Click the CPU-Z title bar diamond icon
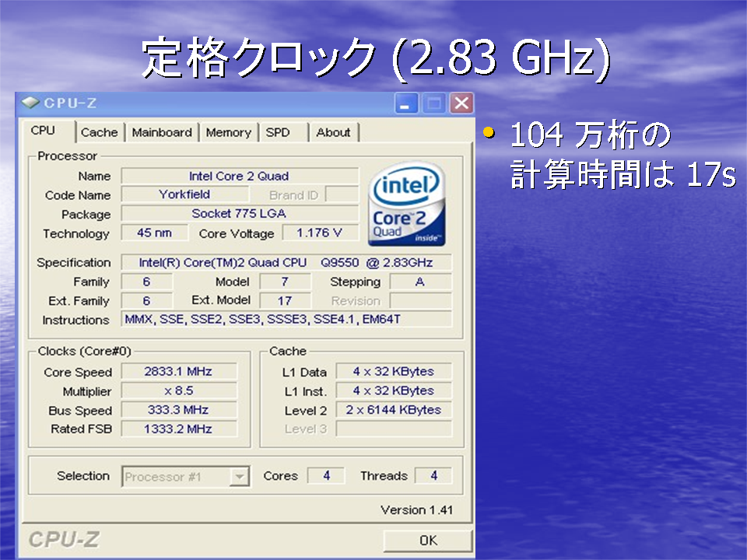Viewport: 747px width, 560px height. click(30, 103)
